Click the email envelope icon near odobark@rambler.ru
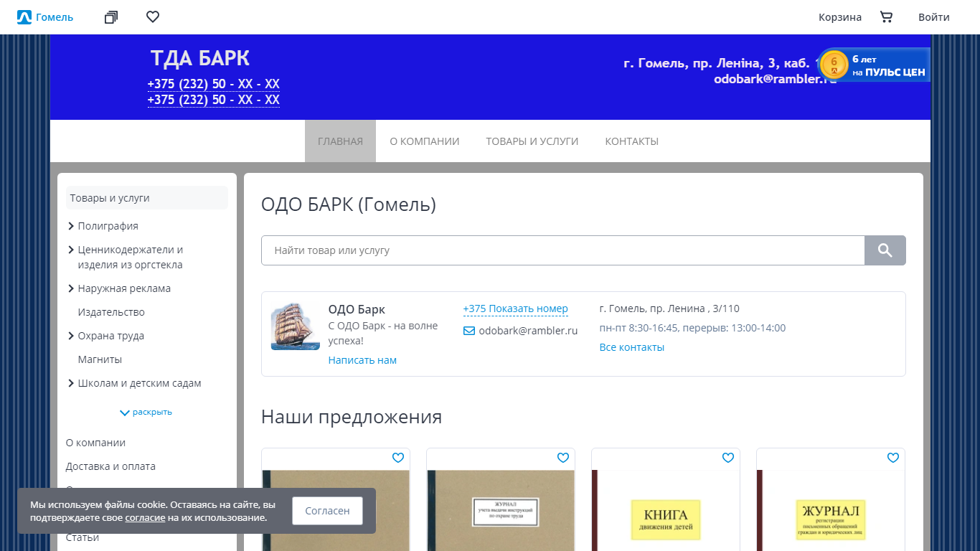 pos(469,331)
